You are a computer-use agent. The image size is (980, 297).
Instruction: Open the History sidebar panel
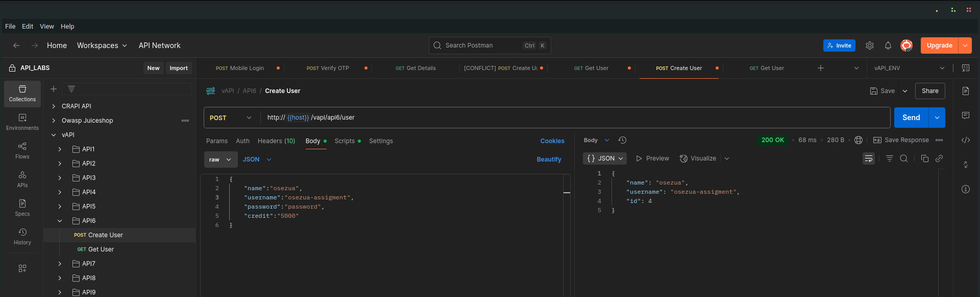point(22,237)
